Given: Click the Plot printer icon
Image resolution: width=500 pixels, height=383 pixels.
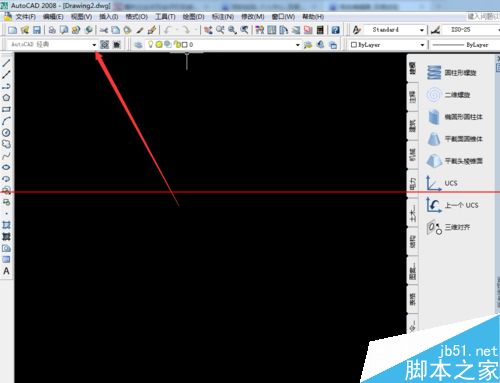Looking at the screenshot, I should click(52, 30).
